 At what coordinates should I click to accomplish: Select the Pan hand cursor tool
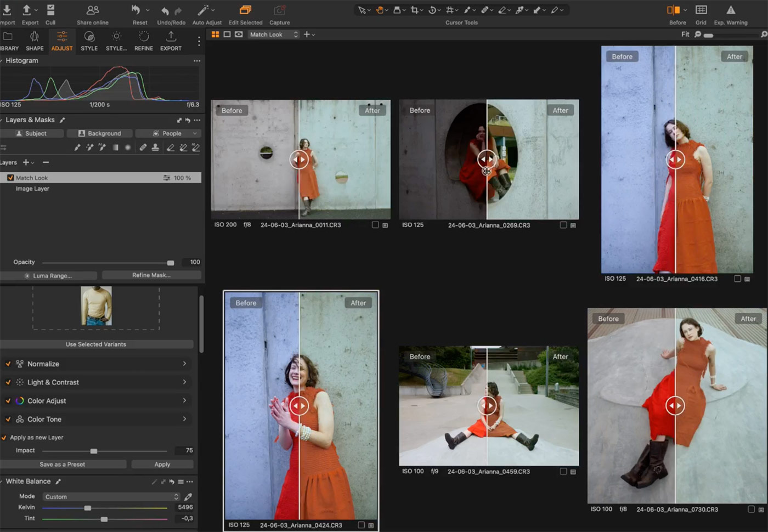pyautogui.click(x=379, y=10)
